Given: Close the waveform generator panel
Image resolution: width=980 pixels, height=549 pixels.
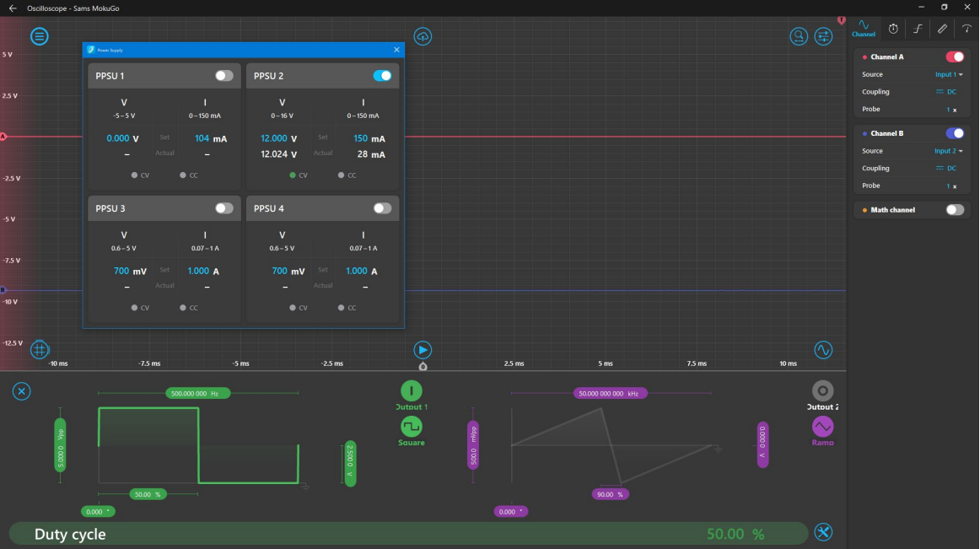Looking at the screenshot, I should point(22,391).
